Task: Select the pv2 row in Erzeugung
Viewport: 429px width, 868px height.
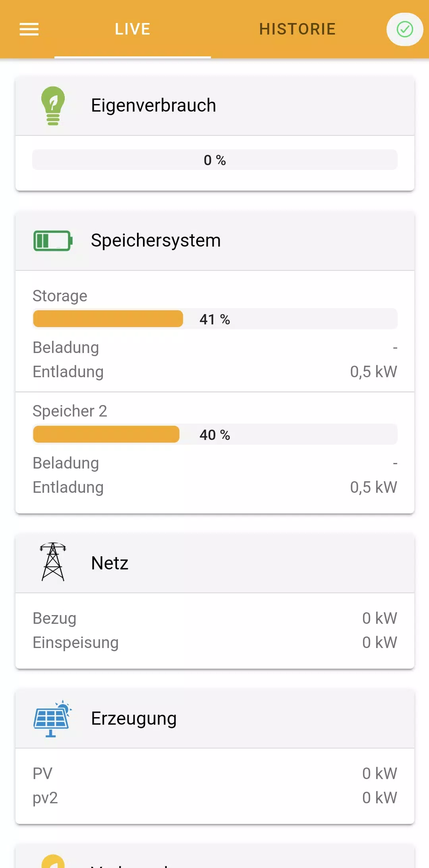Action: click(214, 798)
